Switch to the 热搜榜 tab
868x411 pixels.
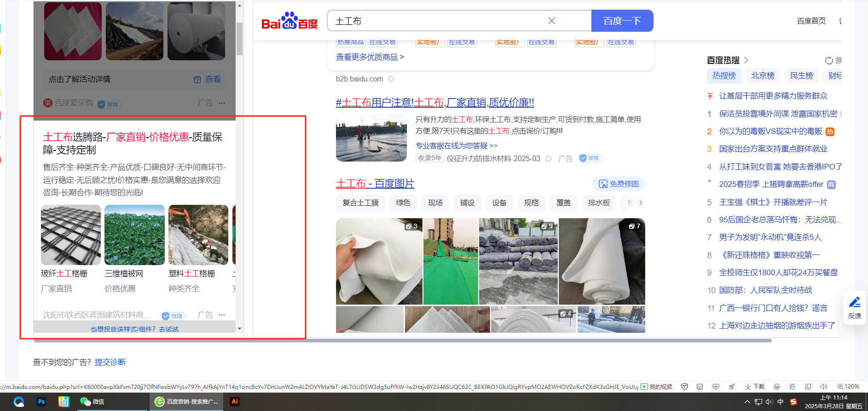pyautogui.click(x=724, y=75)
